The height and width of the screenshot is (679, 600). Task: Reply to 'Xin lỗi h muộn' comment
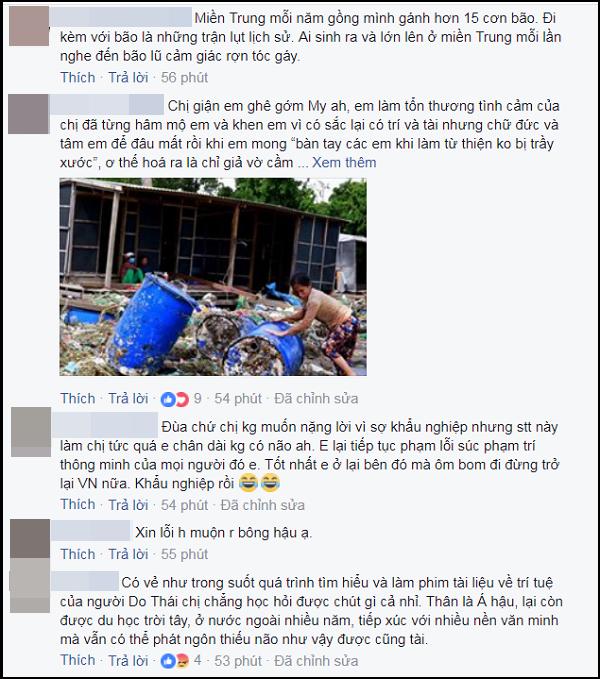[x=128, y=554]
